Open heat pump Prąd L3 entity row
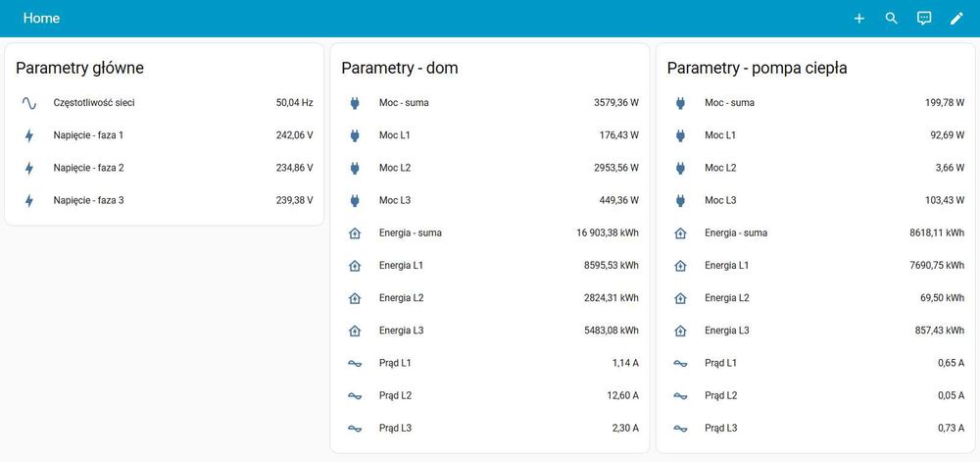The width and height of the screenshot is (980, 462). click(720, 429)
